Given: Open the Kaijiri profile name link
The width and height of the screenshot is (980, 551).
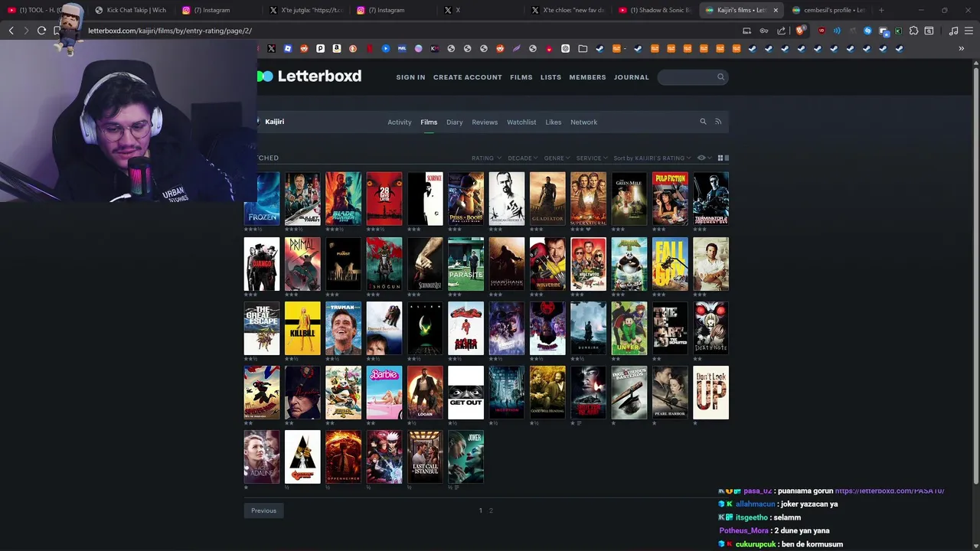Looking at the screenshot, I should point(275,122).
